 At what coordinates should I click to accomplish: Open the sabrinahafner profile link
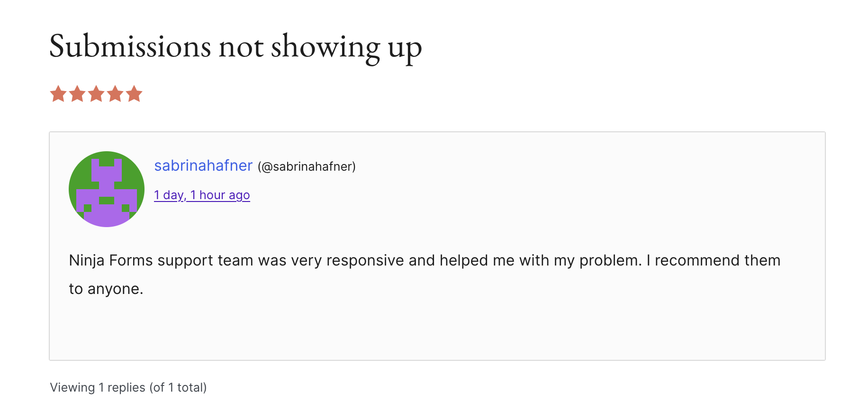pyautogui.click(x=203, y=165)
